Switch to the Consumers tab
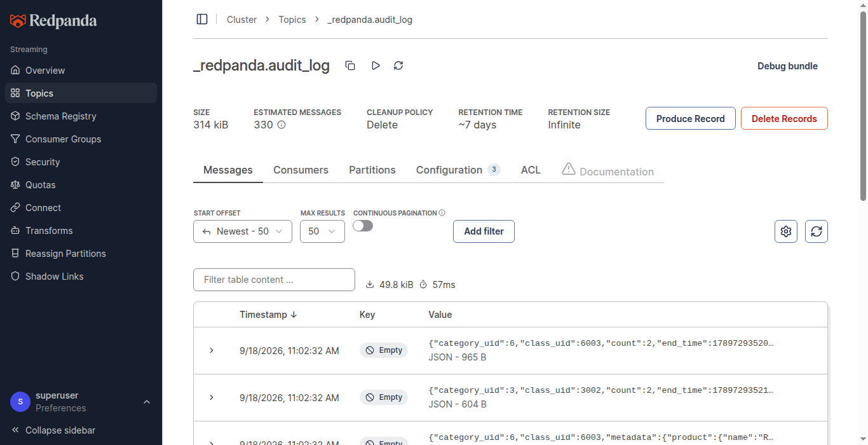868x445 pixels. pos(301,170)
